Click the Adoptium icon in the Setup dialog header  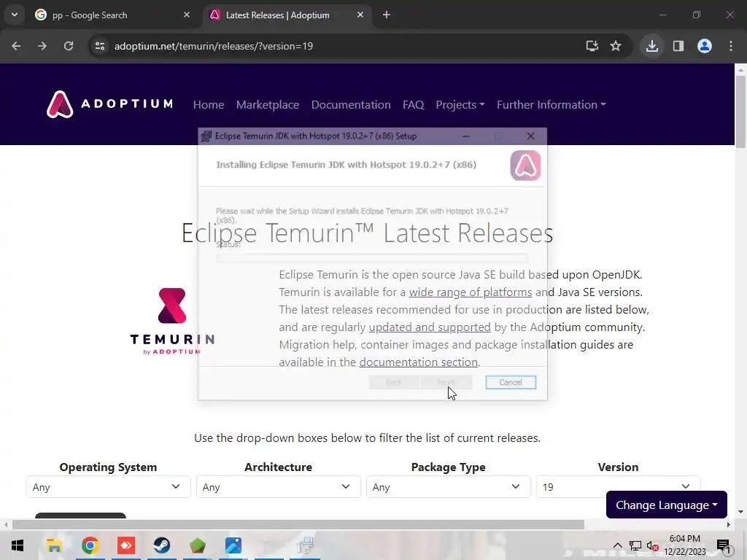[x=525, y=166]
